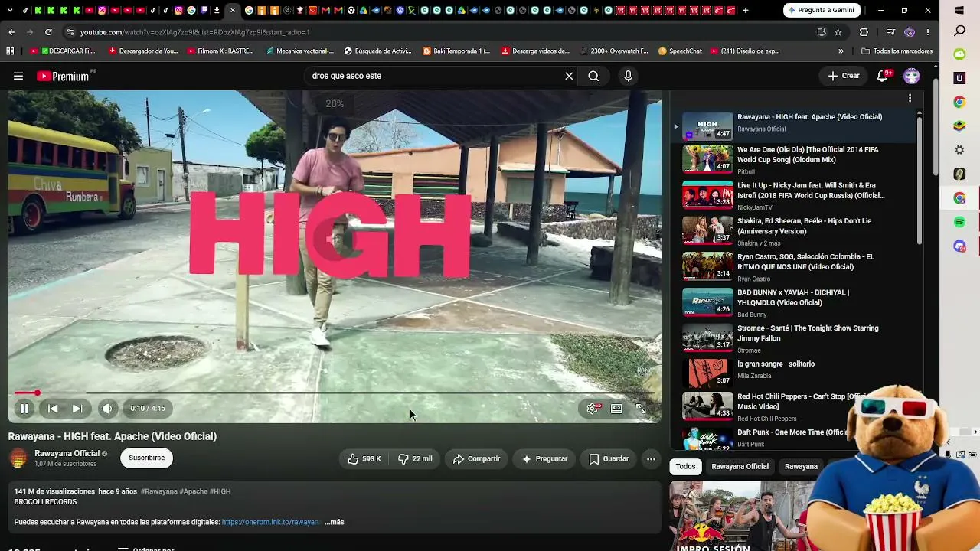
Task: Show hidden bookmarks with the chevron
Action: click(x=841, y=51)
